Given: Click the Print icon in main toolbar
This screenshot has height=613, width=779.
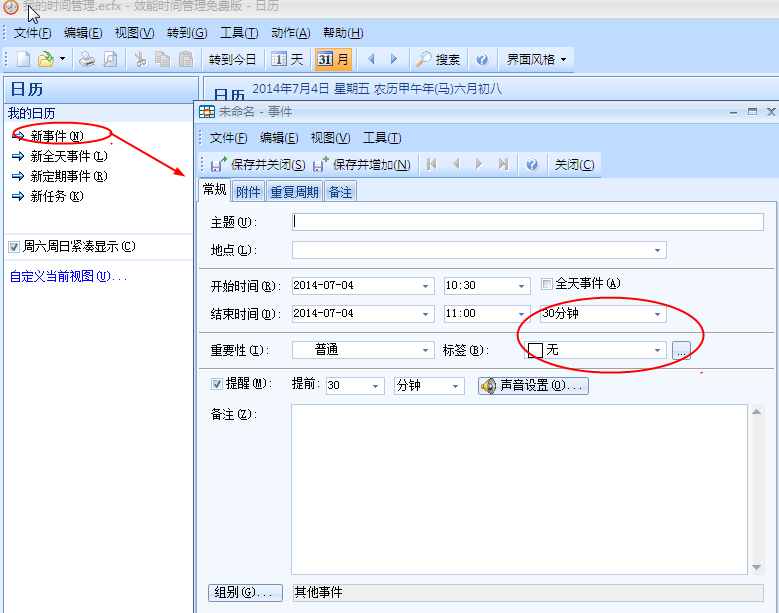Looking at the screenshot, I should 87,60.
